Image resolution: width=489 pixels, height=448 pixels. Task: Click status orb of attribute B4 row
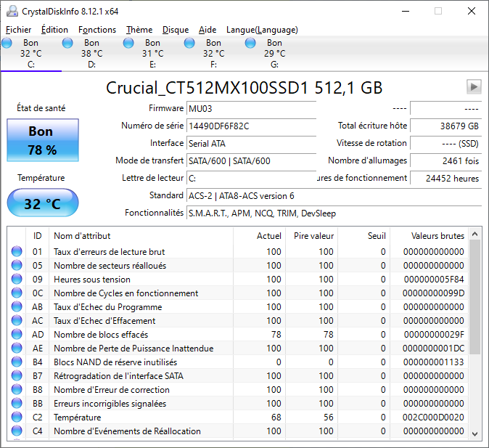click(x=17, y=362)
